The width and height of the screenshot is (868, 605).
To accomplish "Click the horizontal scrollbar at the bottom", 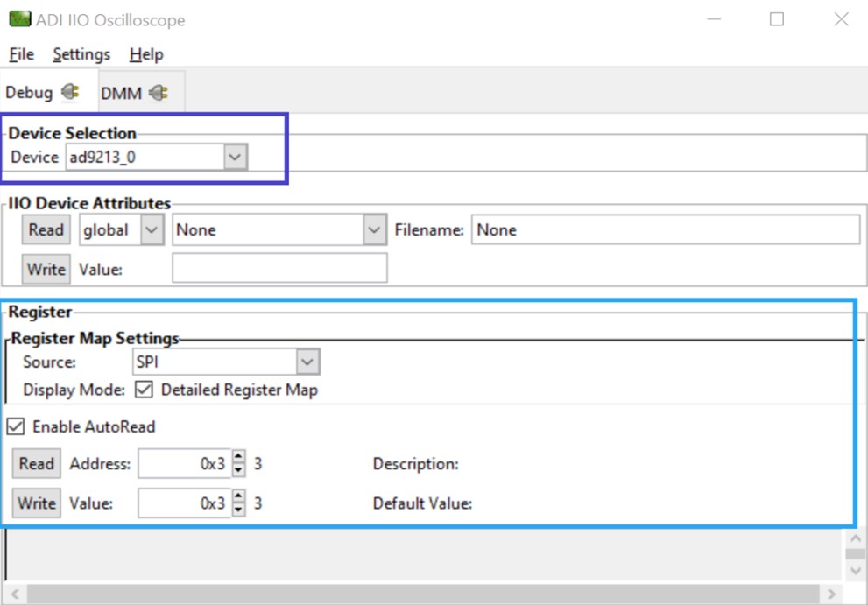I will [420, 594].
